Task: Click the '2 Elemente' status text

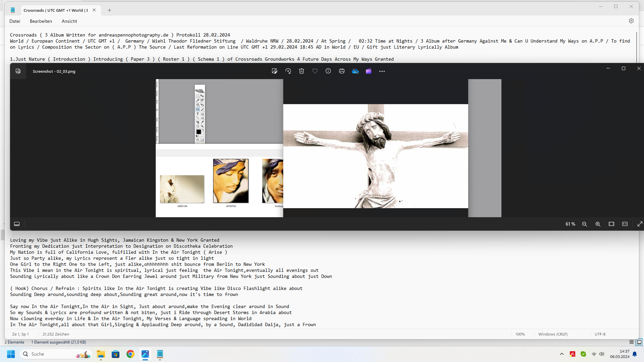Action: click(14, 342)
